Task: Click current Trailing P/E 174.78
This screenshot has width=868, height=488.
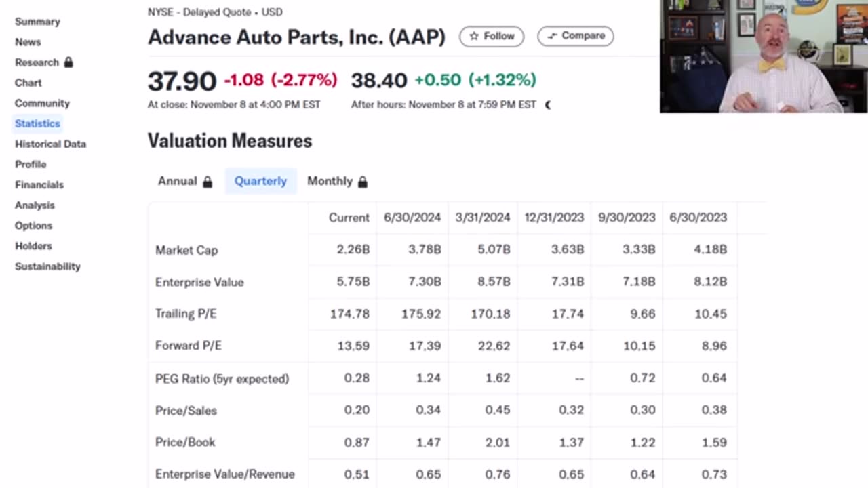Action: tap(350, 314)
